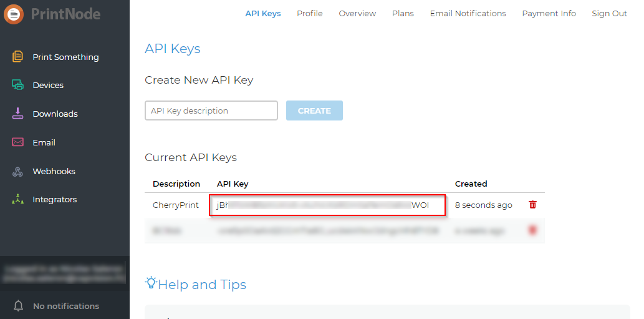Click the PrintNode brand name
Screen dimensions: 644x319
[65, 14]
